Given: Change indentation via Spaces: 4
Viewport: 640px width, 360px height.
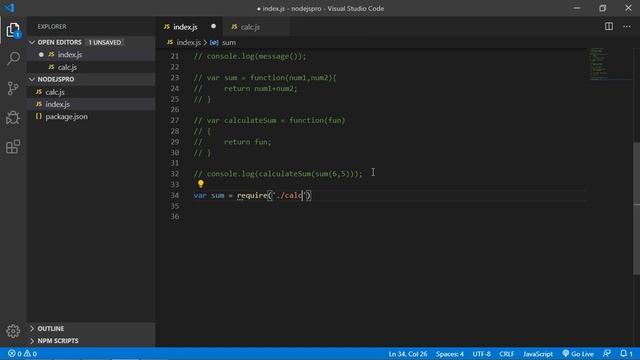Looking at the screenshot, I should coord(449,353).
